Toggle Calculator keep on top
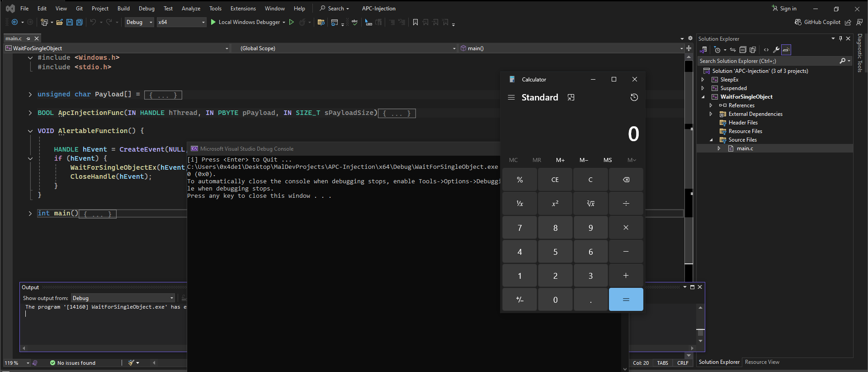 click(x=571, y=97)
